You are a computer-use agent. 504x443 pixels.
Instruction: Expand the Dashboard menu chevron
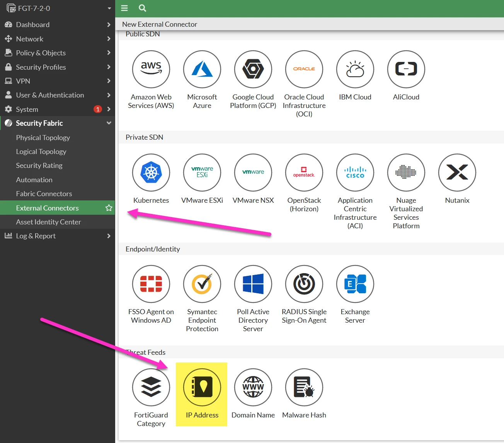click(109, 25)
